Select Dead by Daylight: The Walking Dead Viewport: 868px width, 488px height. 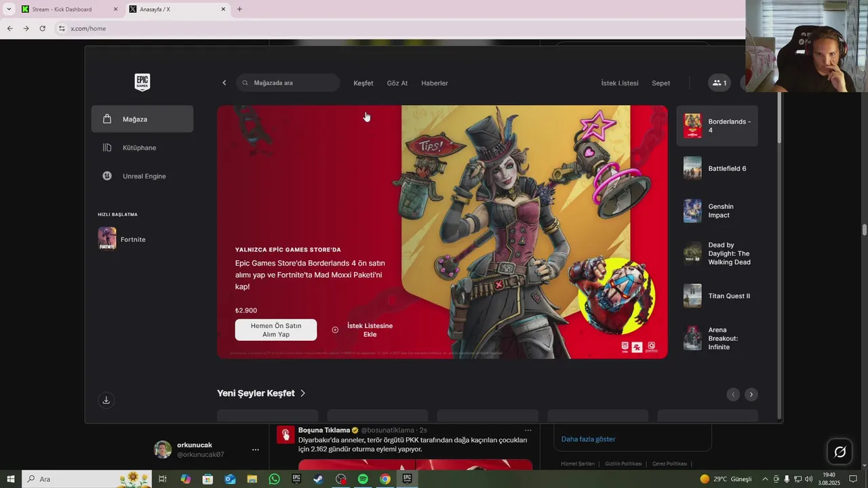click(717, 253)
